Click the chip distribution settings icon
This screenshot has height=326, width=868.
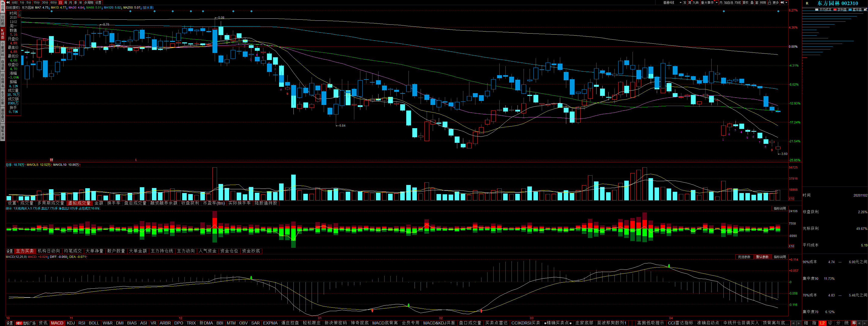click(x=865, y=10)
